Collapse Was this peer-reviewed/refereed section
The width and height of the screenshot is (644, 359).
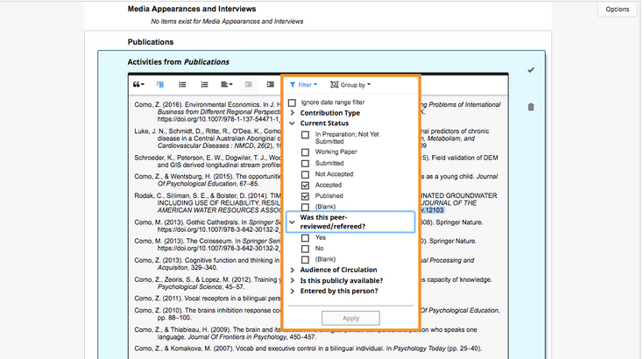point(350,222)
